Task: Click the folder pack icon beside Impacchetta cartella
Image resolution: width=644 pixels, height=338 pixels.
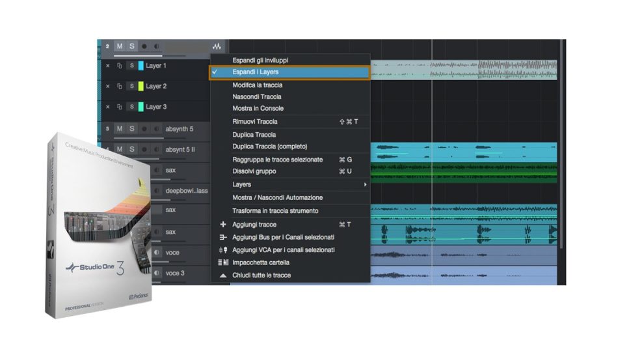Action: tap(223, 262)
